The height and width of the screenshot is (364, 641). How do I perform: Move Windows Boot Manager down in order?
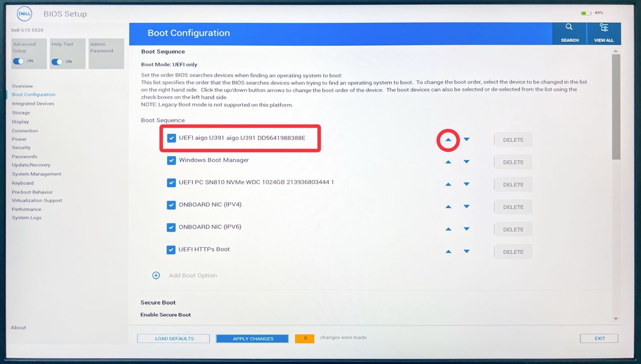pyautogui.click(x=467, y=162)
